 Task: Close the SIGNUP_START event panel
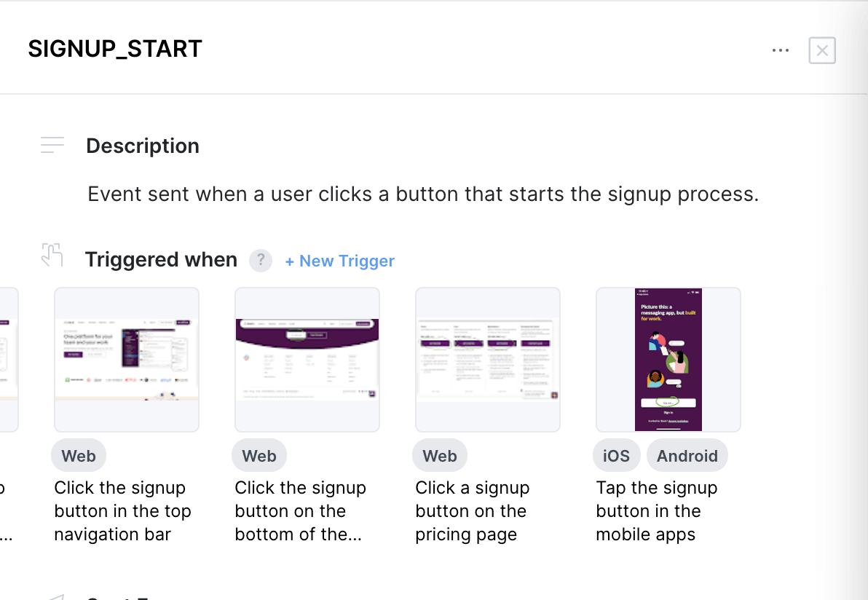tap(822, 50)
